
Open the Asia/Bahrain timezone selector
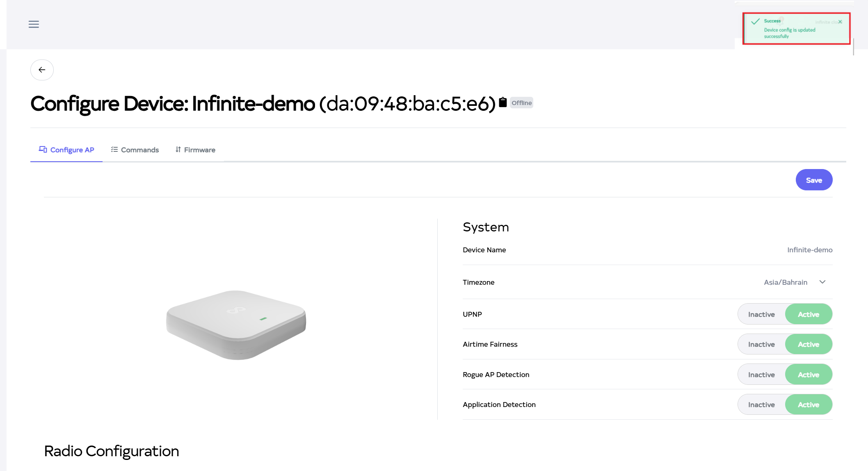(x=785, y=282)
